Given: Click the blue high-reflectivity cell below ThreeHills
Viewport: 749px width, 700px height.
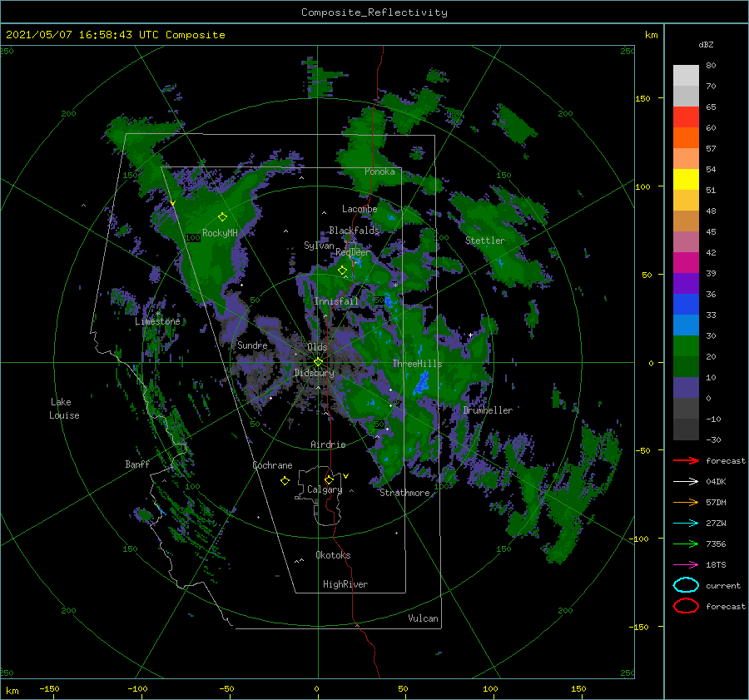Looking at the screenshot, I should click(x=421, y=382).
